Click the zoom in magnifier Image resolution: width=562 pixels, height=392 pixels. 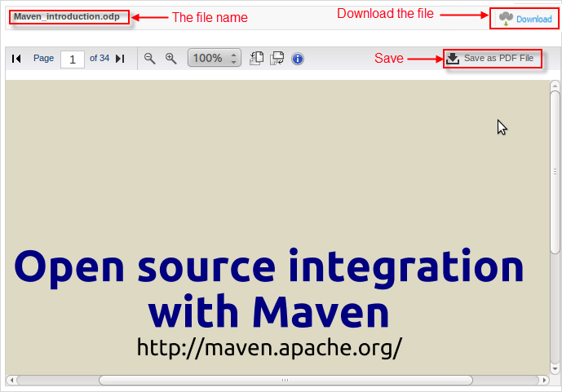[x=170, y=59]
